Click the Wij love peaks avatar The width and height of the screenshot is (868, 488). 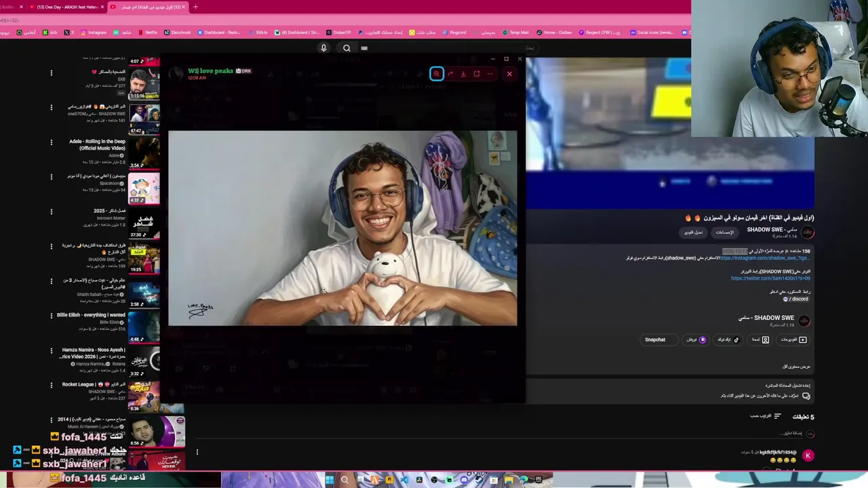(x=176, y=73)
